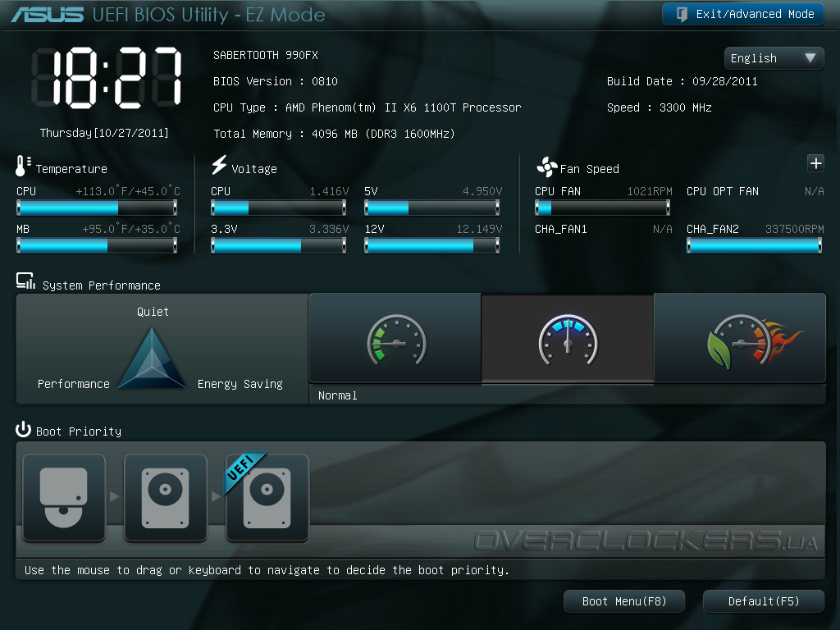This screenshot has height=630, width=840.
Task: Click the Quiet/Performance/Energy triangle graphic
Action: [x=152, y=358]
